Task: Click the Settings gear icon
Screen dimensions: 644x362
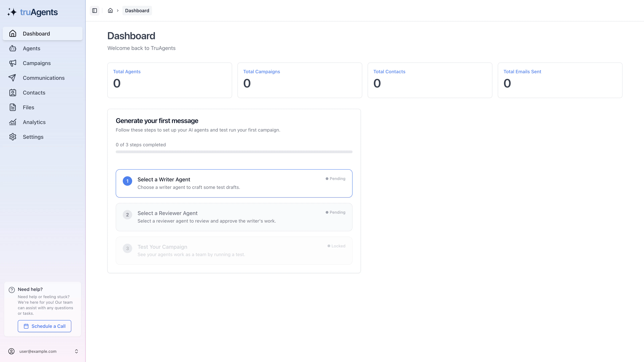Action: point(13,137)
